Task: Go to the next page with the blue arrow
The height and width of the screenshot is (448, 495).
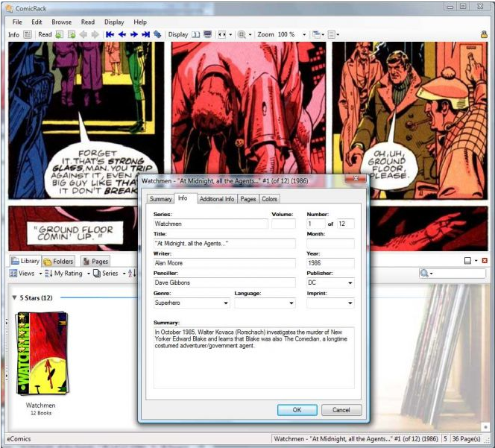Action: click(134, 34)
